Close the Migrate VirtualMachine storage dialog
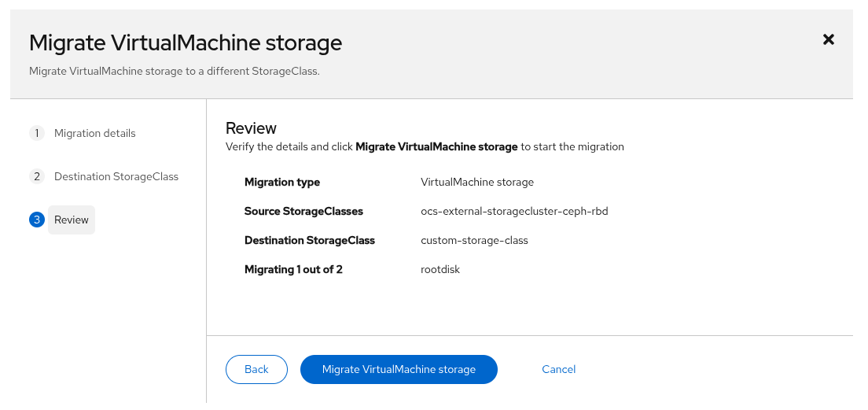This screenshot has width=868, height=410. (828, 39)
